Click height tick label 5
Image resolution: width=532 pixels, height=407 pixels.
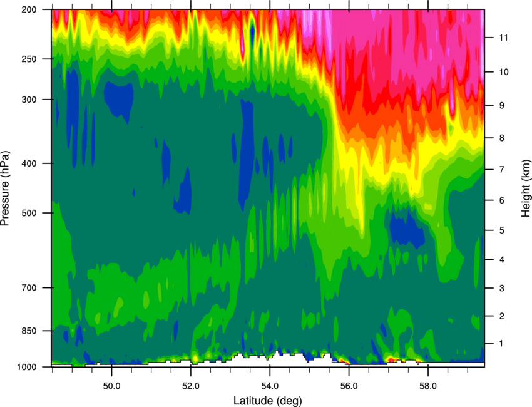point(502,230)
